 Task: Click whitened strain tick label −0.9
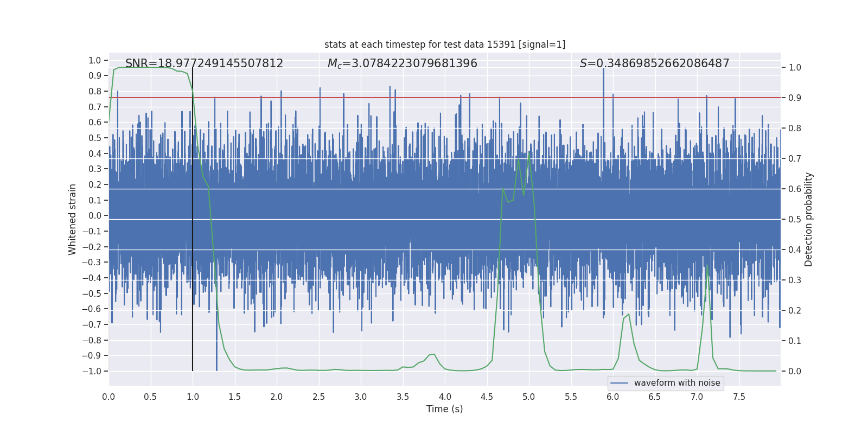click(x=92, y=356)
